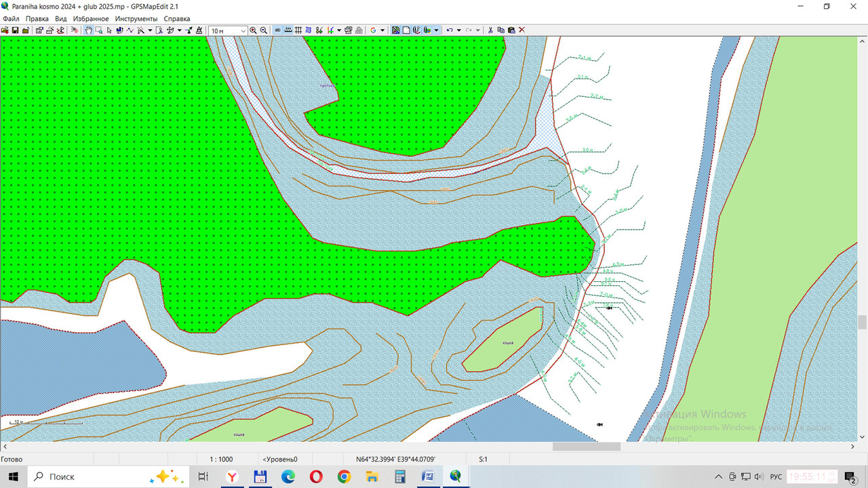Image resolution: width=868 pixels, height=488 pixels.
Task: Open the Вид menu
Action: click(61, 19)
